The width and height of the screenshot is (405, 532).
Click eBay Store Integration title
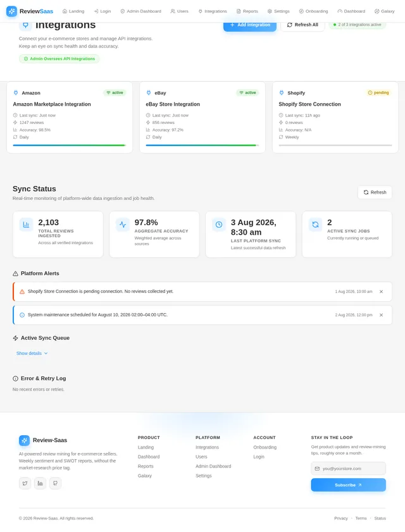tap(173, 104)
